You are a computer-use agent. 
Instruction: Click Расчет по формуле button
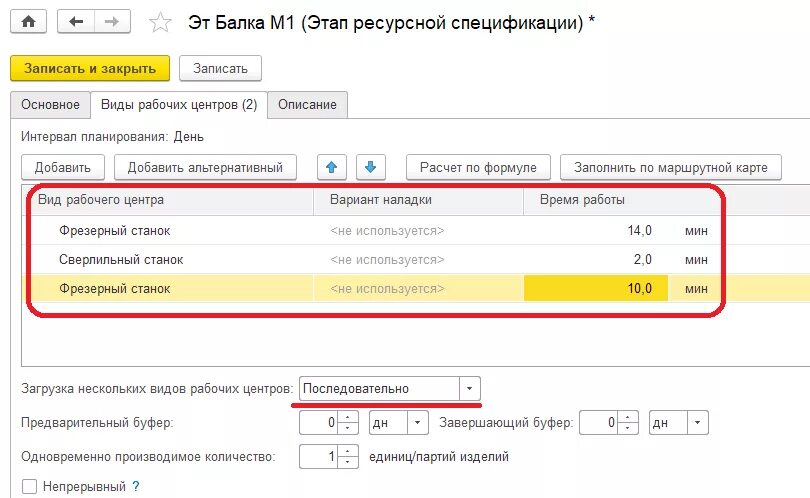(478, 167)
